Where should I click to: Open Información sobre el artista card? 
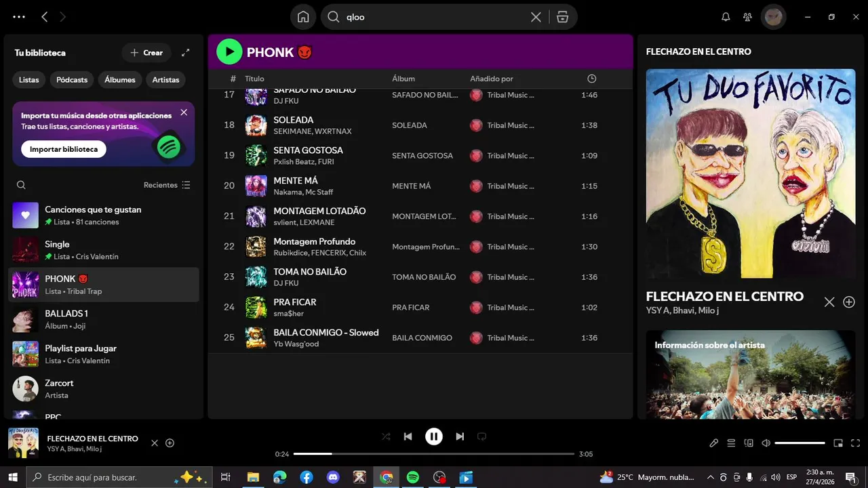(x=751, y=374)
